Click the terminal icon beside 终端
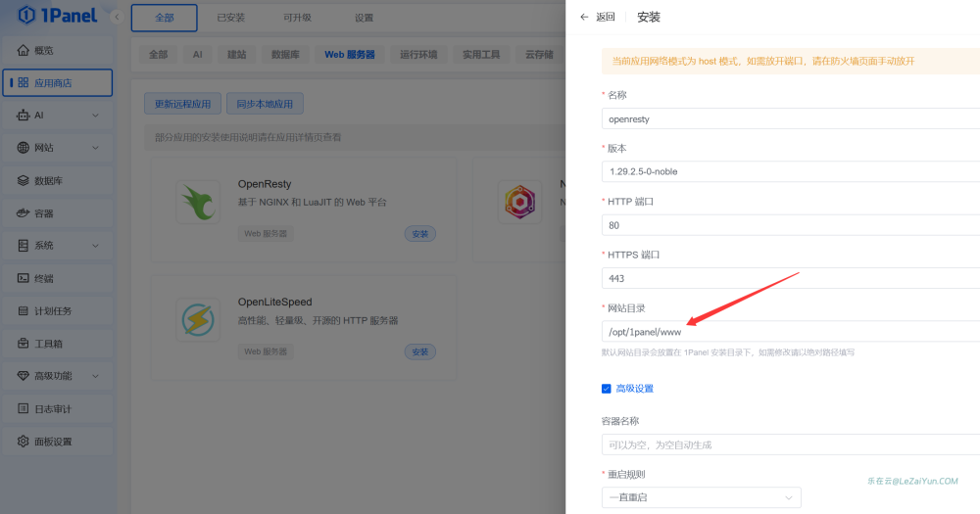The image size is (980, 514). pyautogui.click(x=24, y=278)
